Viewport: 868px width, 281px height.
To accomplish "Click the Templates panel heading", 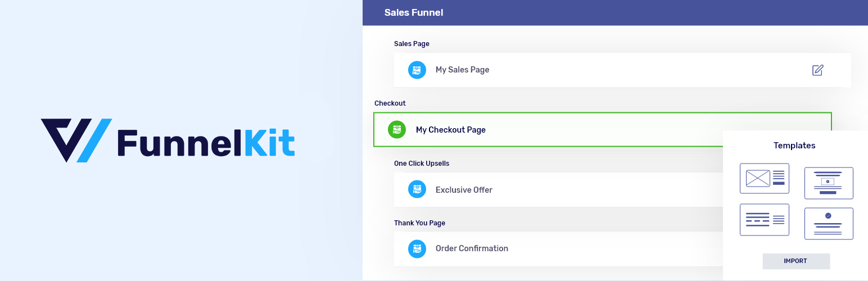I will click(x=794, y=146).
